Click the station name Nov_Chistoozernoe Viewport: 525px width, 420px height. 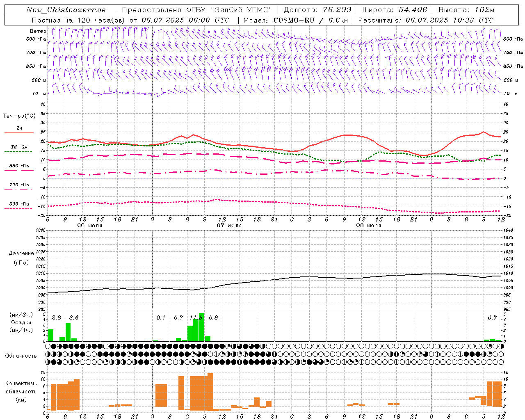click(66, 10)
